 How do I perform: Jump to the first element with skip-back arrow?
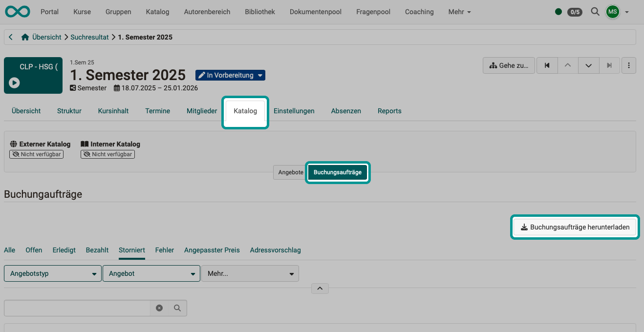coord(547,65)
